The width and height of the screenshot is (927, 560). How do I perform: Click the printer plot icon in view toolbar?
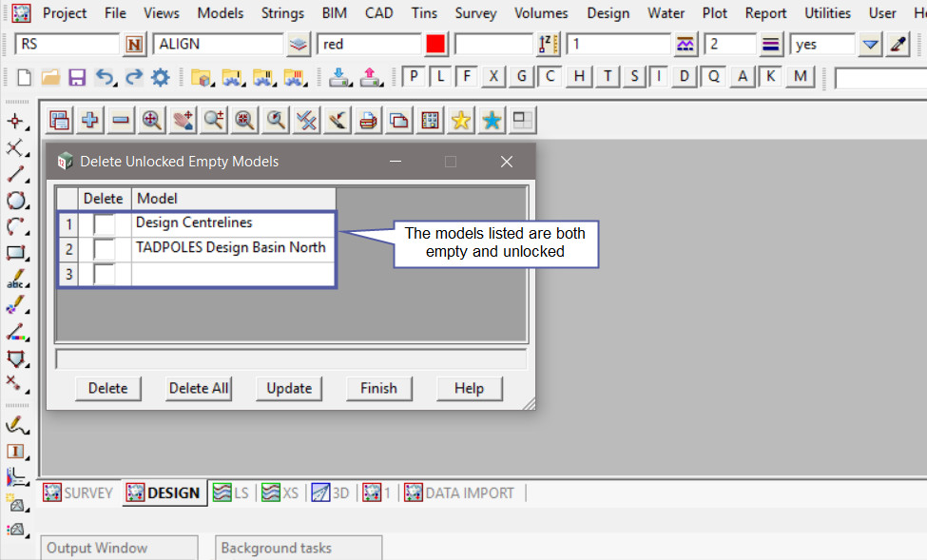pos(368,120)
